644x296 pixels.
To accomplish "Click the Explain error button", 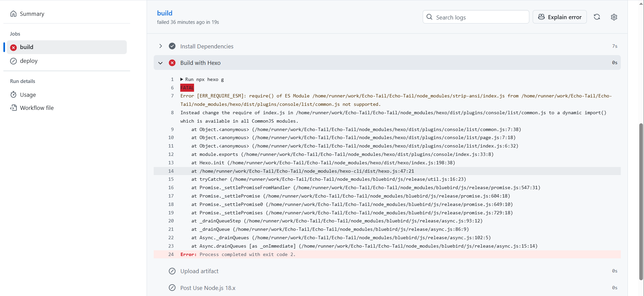I will tap(560, 17).
